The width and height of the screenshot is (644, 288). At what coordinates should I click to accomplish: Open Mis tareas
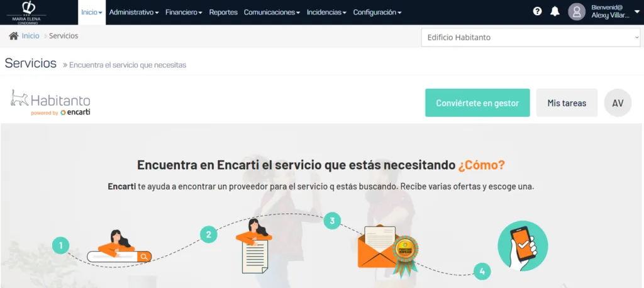point(567,102)
